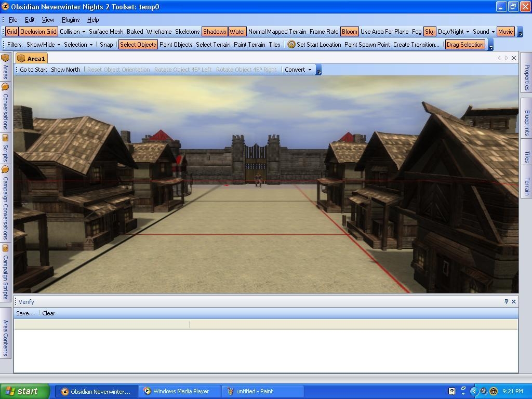Image resolution: width=532 pixels, height=399 pixels.
Task: Click the Area1 tab icon
Action: click(22, 59)
